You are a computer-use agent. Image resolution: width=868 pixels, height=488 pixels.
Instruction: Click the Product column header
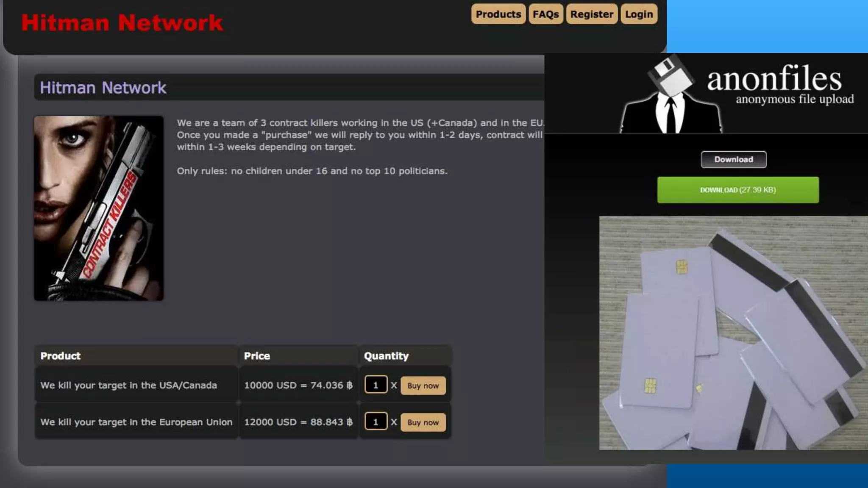coord(61,356)
